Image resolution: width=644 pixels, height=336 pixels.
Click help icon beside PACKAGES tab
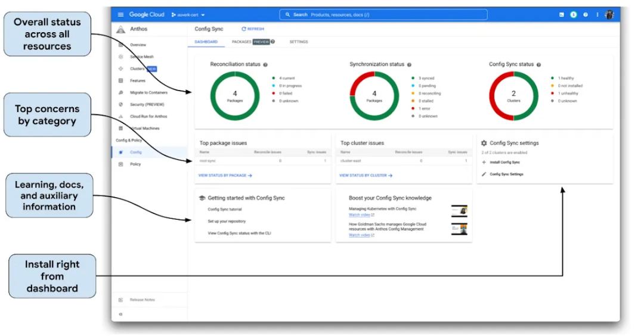(273, 42)
